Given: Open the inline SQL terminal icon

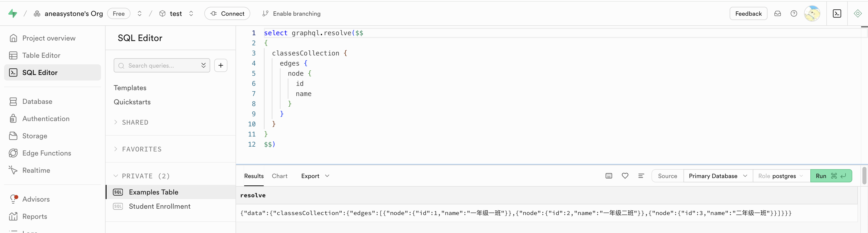Looking at the screenshot, I should [837, 13].
